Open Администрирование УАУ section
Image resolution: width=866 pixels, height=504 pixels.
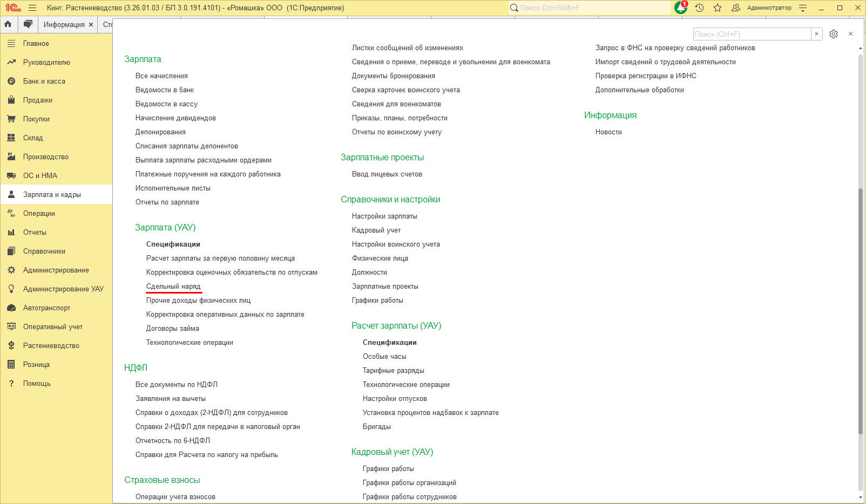point(56,289)
